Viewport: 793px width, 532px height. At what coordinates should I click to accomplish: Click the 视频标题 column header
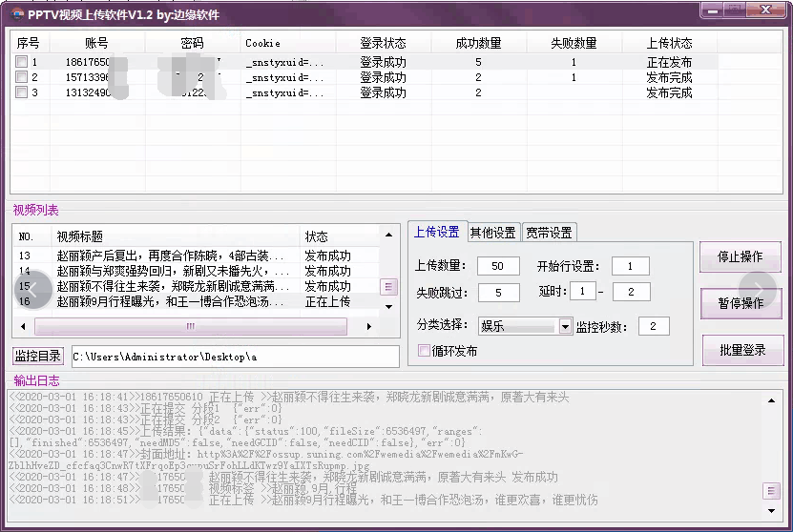tap(175, 236)
